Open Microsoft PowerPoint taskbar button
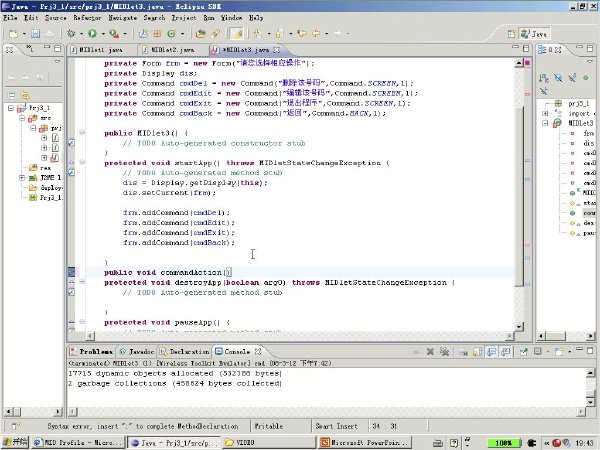This screenshot has height=450, width=600. tap(365, 442)
